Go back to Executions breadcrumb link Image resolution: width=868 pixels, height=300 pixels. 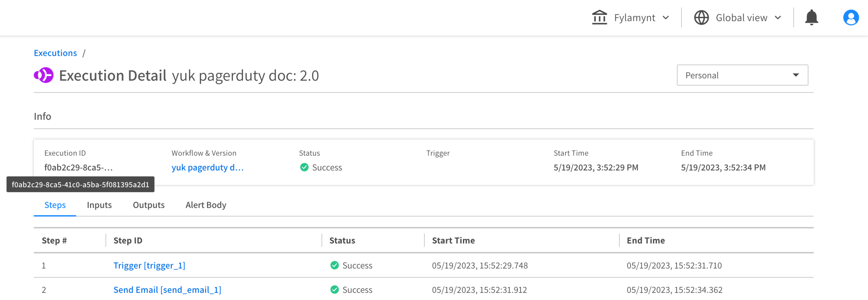click(x=55, y=53)
